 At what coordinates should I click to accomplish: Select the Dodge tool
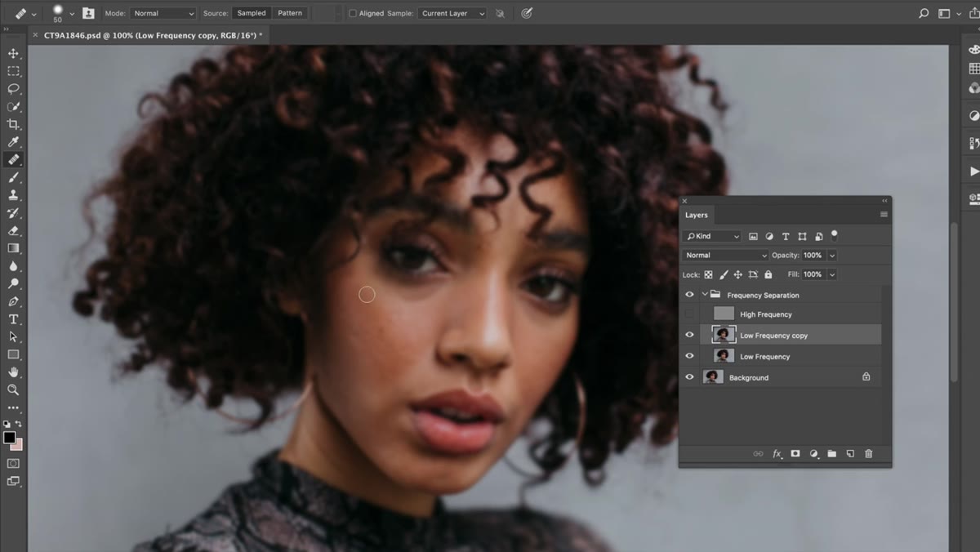13,284
